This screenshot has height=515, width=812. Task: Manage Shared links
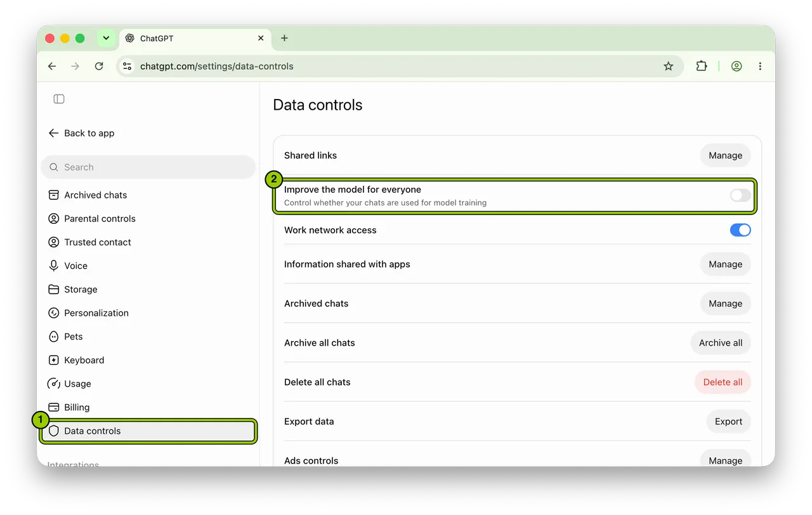click(x=725, y=155)
